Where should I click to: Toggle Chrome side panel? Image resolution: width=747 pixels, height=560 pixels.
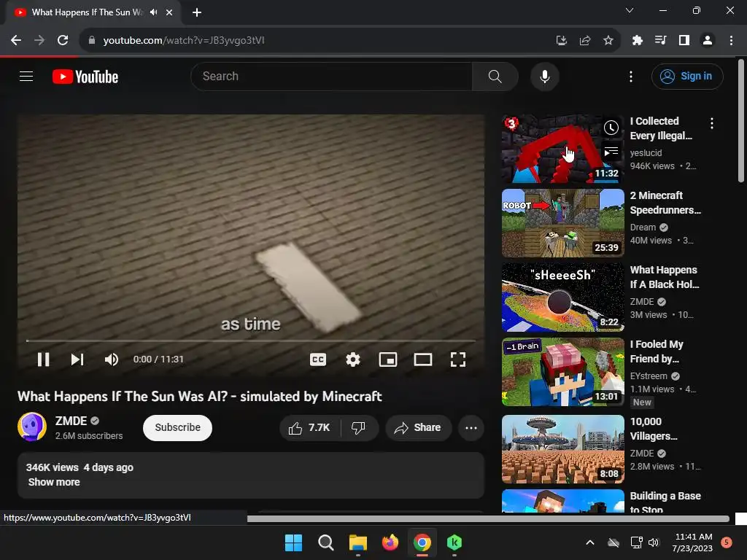684,41
